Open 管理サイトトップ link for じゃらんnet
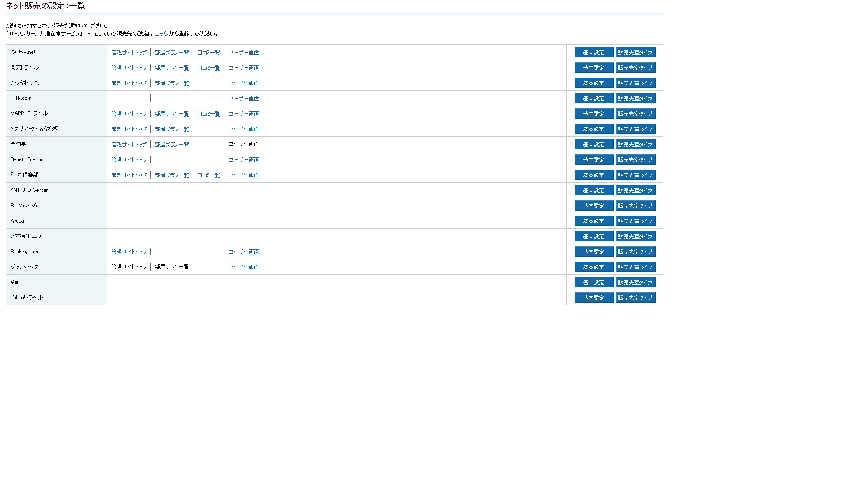Image resolution: width=868 pixels, height=482 pixels. tap(129, 53)
